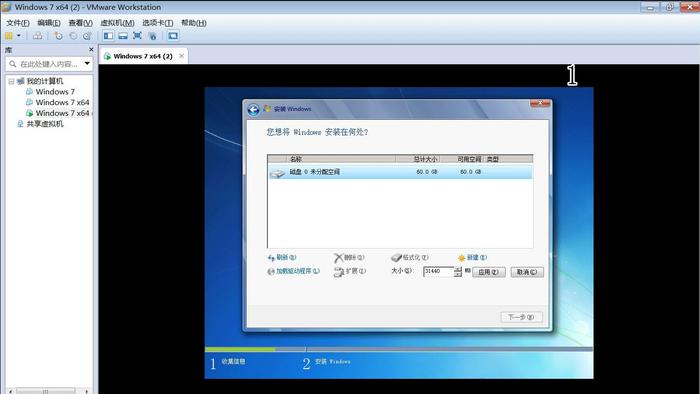Click the back arrow in Windows setup

click(x=253, y=109)
